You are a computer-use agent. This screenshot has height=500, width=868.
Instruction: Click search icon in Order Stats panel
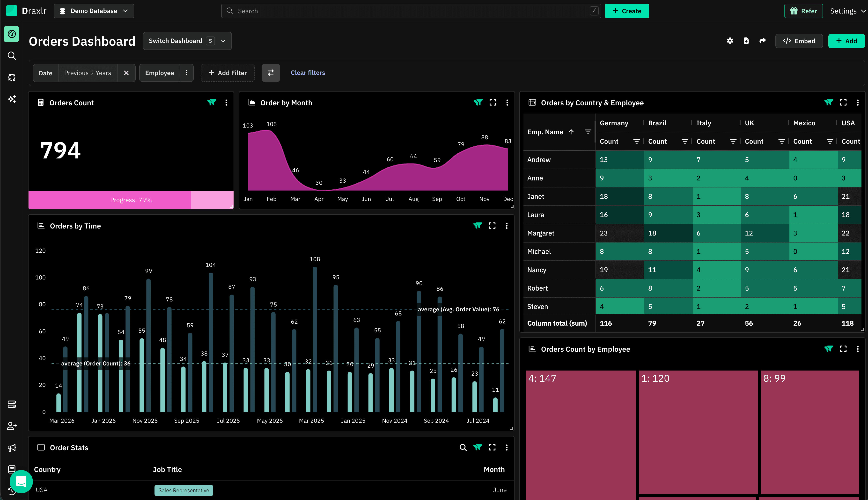463,447
